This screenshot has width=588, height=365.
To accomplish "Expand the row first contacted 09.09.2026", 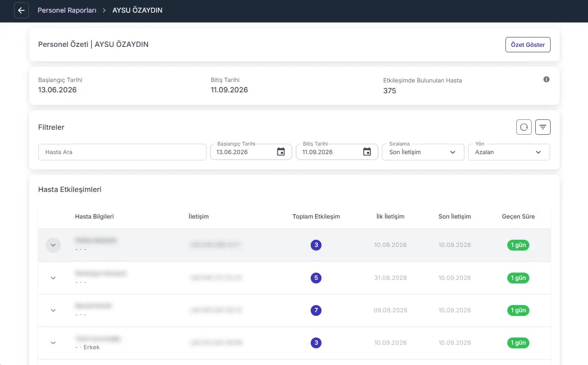I will pos(53,310).
